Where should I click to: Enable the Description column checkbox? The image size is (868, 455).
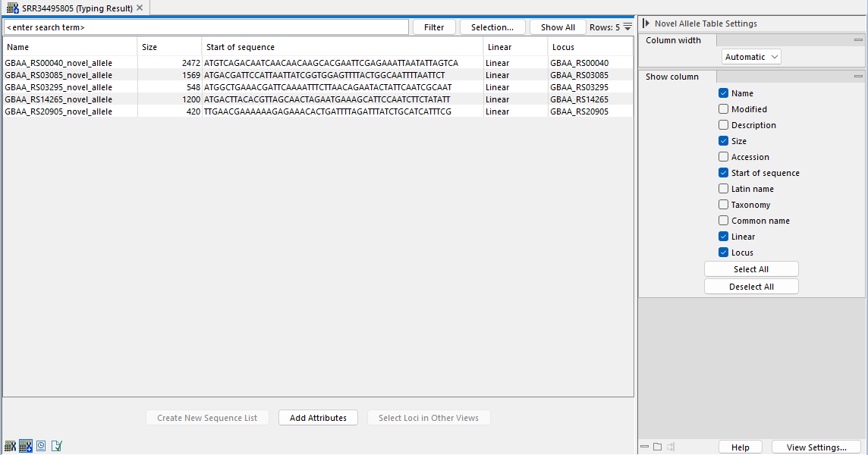[x=723, y=125]
